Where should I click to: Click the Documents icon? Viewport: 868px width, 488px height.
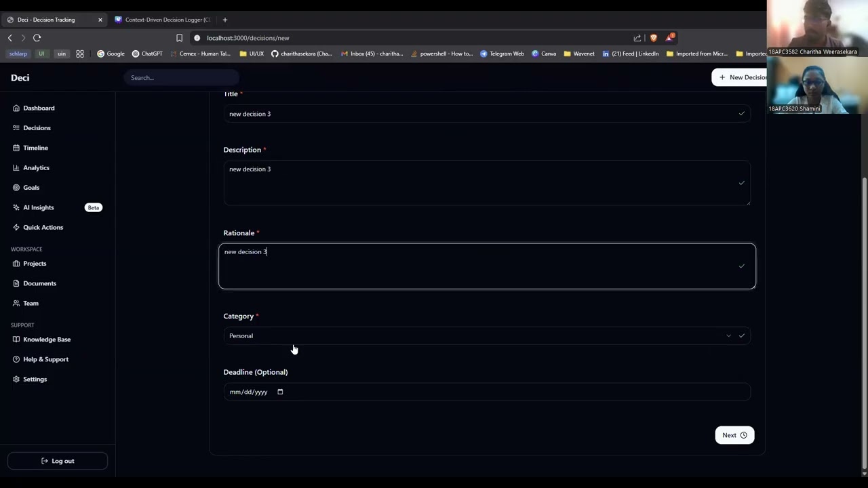click(16, 283)
